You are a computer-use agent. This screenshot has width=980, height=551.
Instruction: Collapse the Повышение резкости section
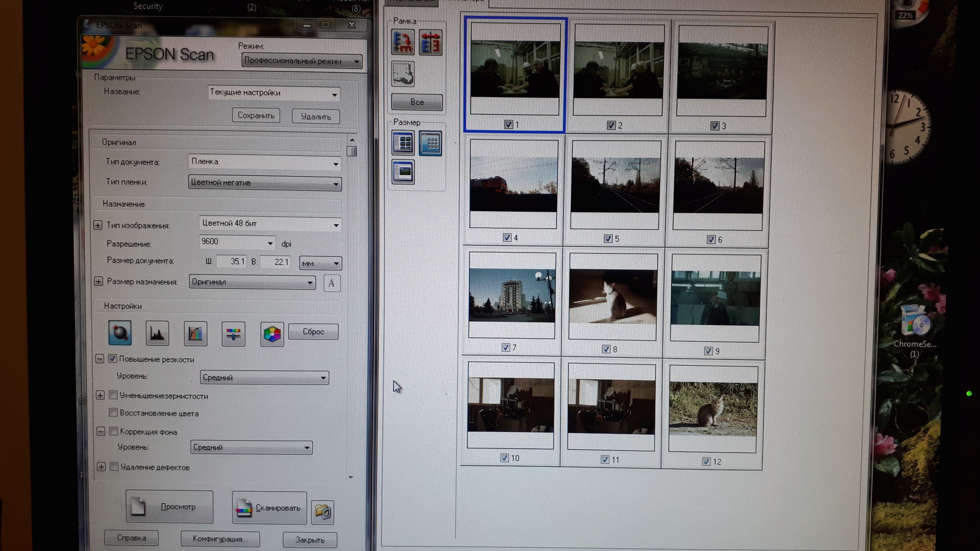pos(100,359)
